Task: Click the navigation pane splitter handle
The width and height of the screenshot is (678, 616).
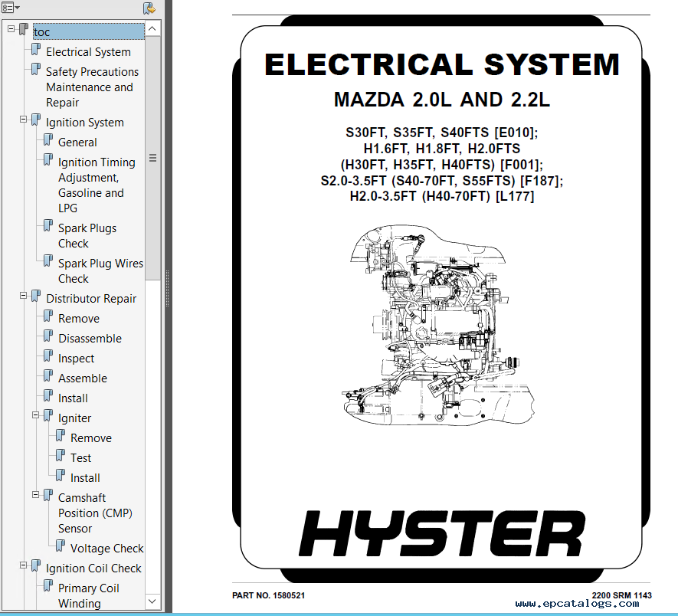Action: coord(167,289)
